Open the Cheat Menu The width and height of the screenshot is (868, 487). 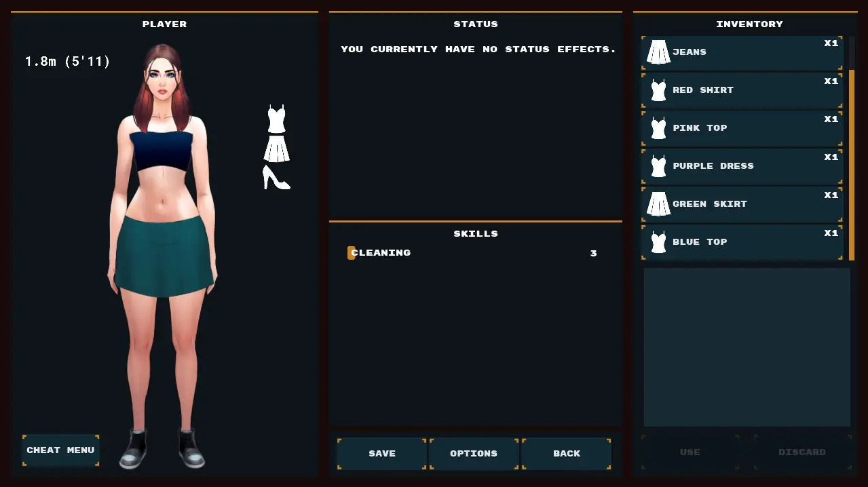[60, 450]
